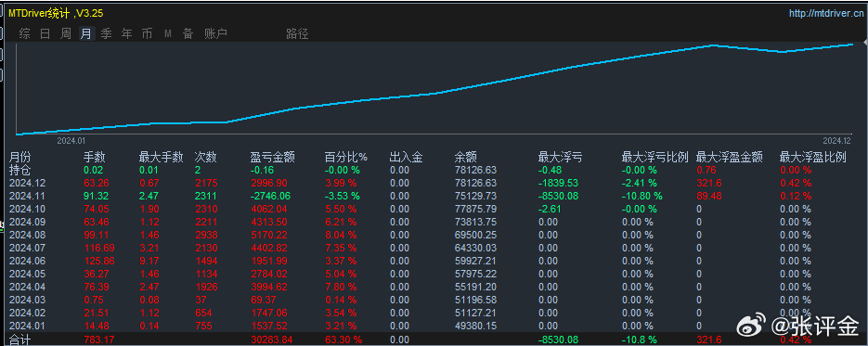Select the 2024.11 month row
Image resolution: width=868 pixels, height=346 pixels.
pos(434,196)
